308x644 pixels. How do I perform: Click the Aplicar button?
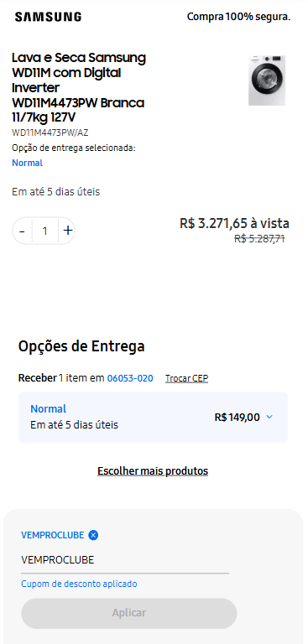coord(129,613)
